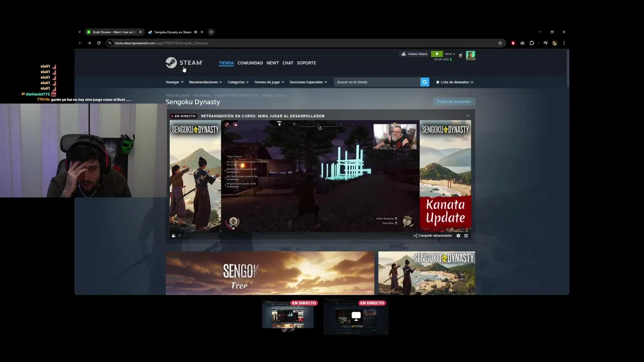Open the Chrome profile avatar

point(554,43)
